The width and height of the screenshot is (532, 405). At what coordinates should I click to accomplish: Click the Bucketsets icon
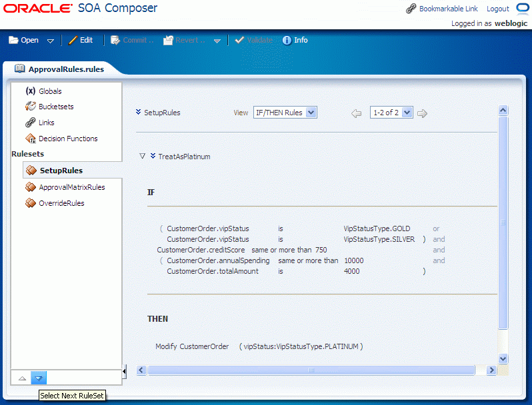click(x=31, y=107)
